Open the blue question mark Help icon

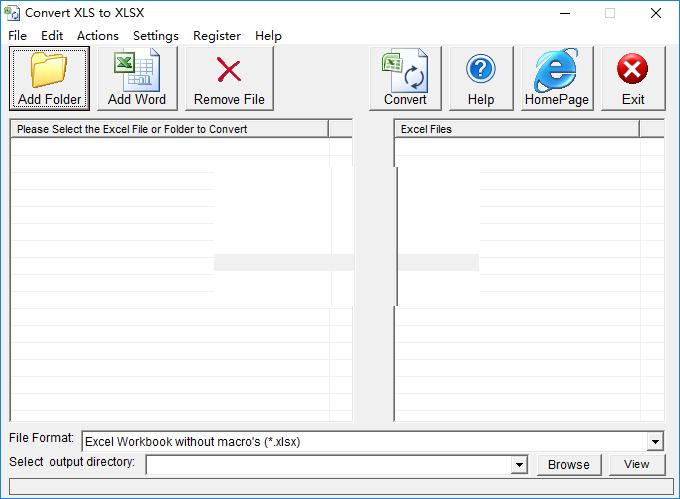(x=481, y=68)
